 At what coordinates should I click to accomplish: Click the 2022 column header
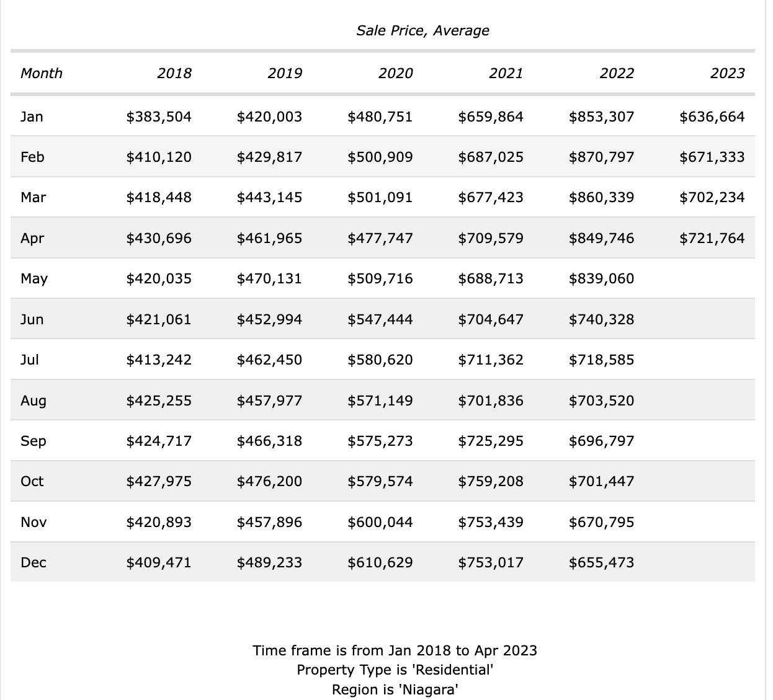[x=617, y=73]
